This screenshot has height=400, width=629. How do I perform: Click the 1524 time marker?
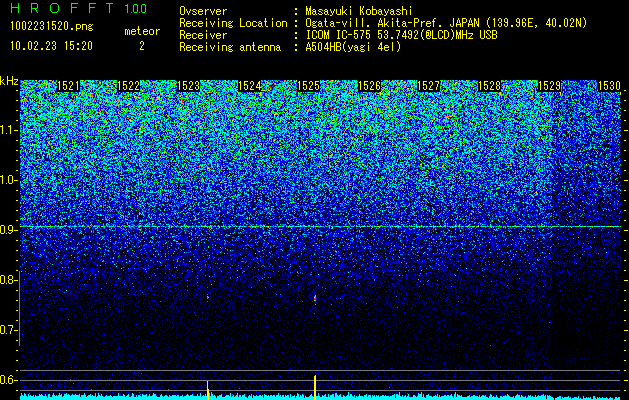coord(250,86)
